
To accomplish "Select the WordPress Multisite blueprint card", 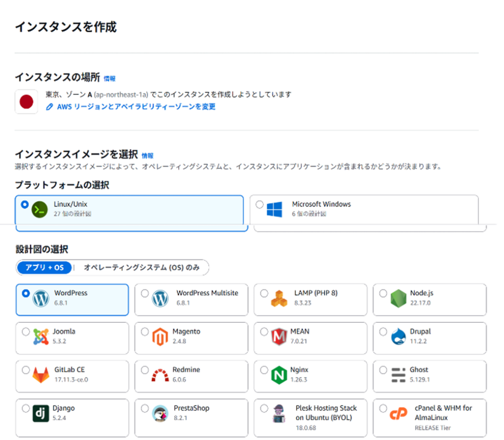I will pos(191,299).
